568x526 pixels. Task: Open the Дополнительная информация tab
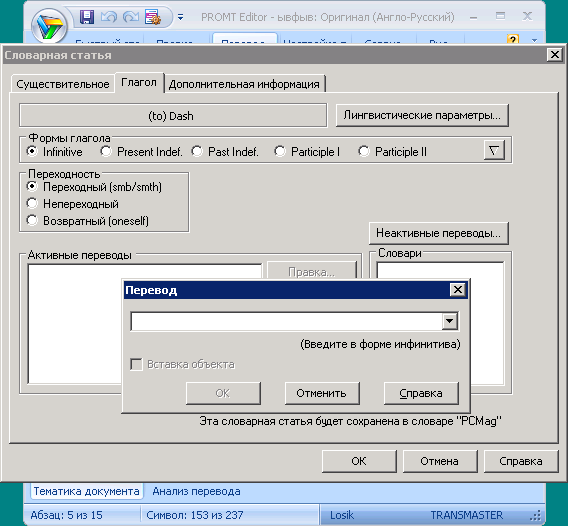click(244, 84)
